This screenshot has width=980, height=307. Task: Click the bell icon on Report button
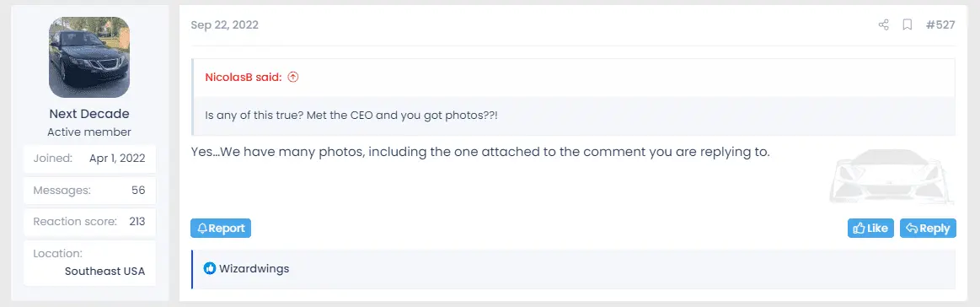tap(202, 229)
